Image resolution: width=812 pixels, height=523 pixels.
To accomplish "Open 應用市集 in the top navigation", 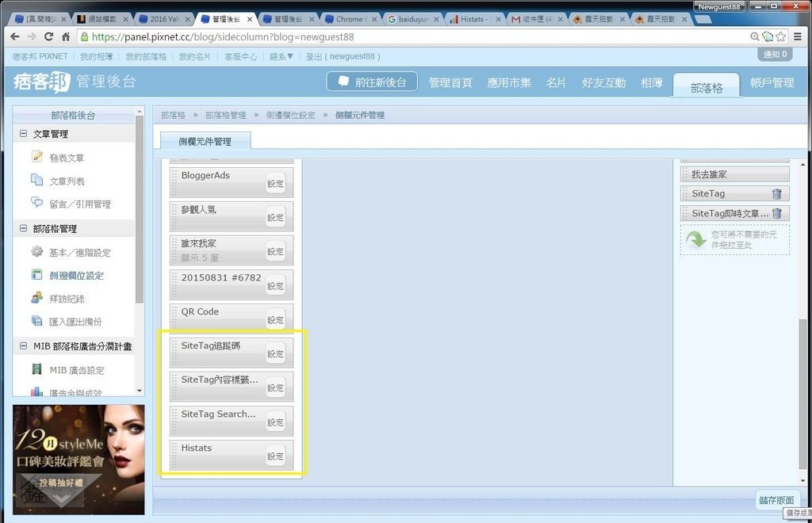I will pyautogui.click(x=509, y=82).
